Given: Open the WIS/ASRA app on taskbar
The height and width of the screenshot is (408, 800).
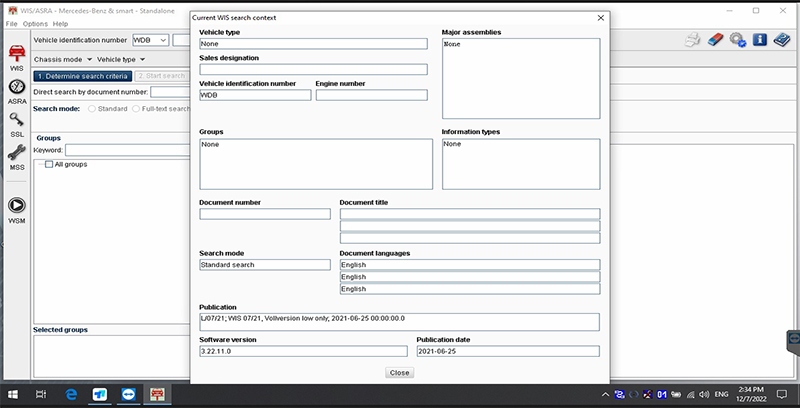Looking at the screenshot, I should click(x=157, y=394).
